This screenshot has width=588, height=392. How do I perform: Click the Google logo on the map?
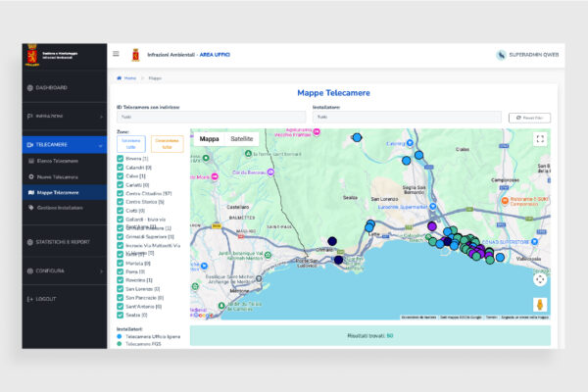(x=203, y=316)
